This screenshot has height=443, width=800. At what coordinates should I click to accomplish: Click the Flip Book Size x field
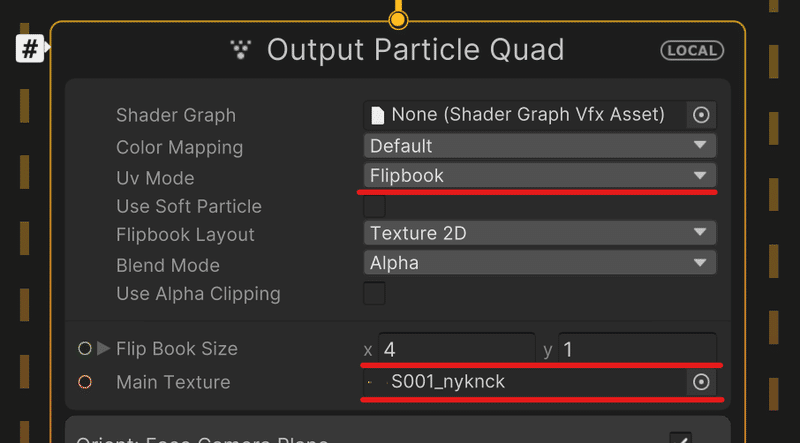455,350
